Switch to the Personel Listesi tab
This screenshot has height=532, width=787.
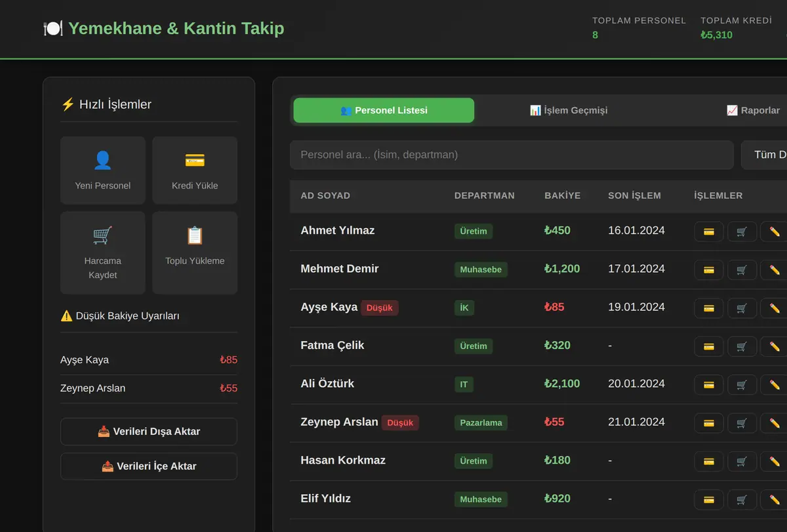[384, 110]
